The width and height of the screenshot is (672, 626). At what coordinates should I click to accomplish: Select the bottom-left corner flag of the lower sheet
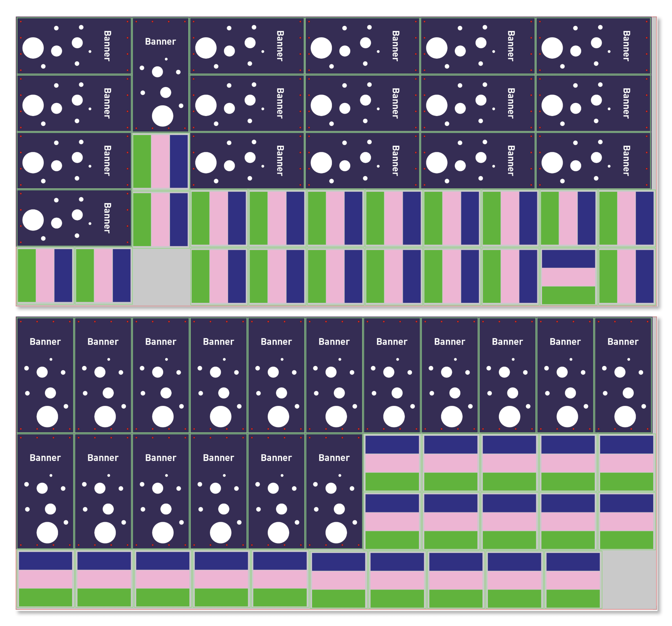(45, 579)
